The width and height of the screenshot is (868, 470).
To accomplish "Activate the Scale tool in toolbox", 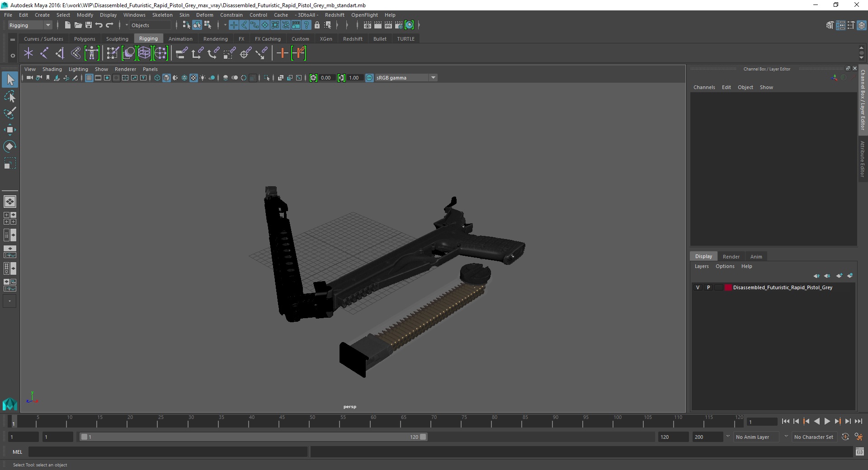I will 10,163.
